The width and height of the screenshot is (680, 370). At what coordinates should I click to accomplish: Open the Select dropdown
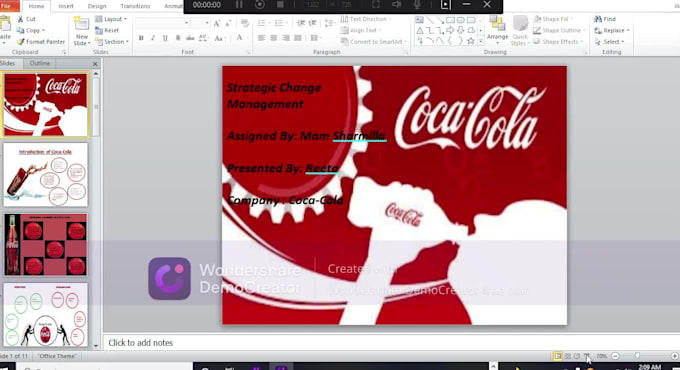[x=609, y=42]
